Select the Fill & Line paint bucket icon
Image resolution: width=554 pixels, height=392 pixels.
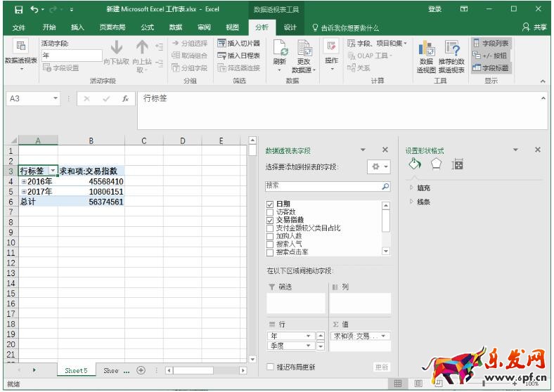[x=414, y=164]
